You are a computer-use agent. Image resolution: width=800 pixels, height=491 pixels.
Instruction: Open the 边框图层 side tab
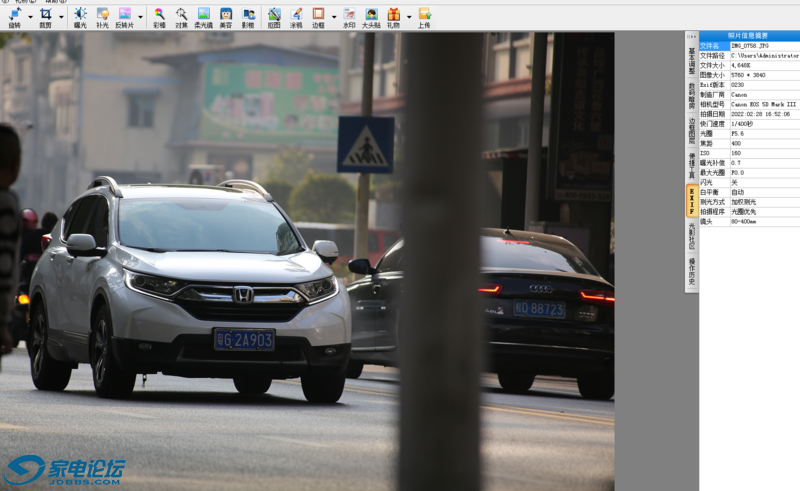tap(692, 131)
